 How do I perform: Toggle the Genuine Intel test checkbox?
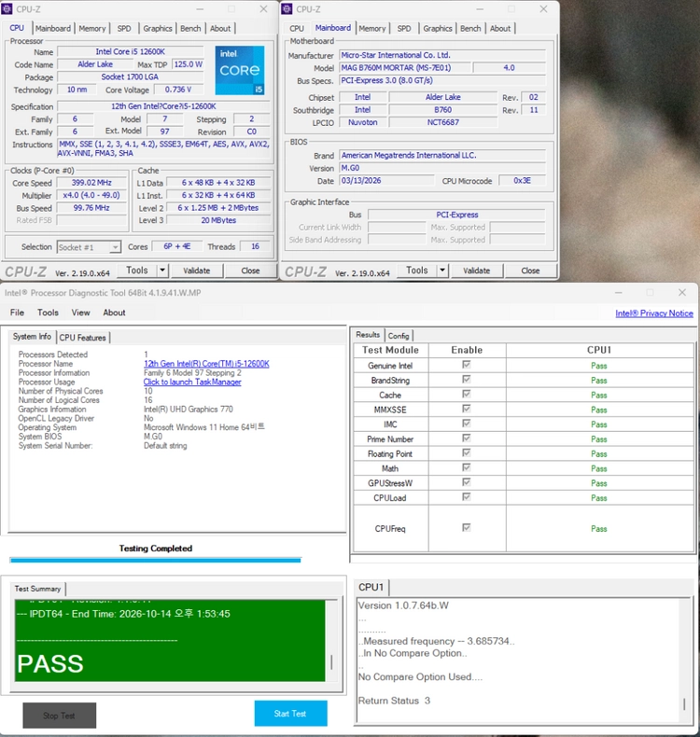tap(467, 365)
